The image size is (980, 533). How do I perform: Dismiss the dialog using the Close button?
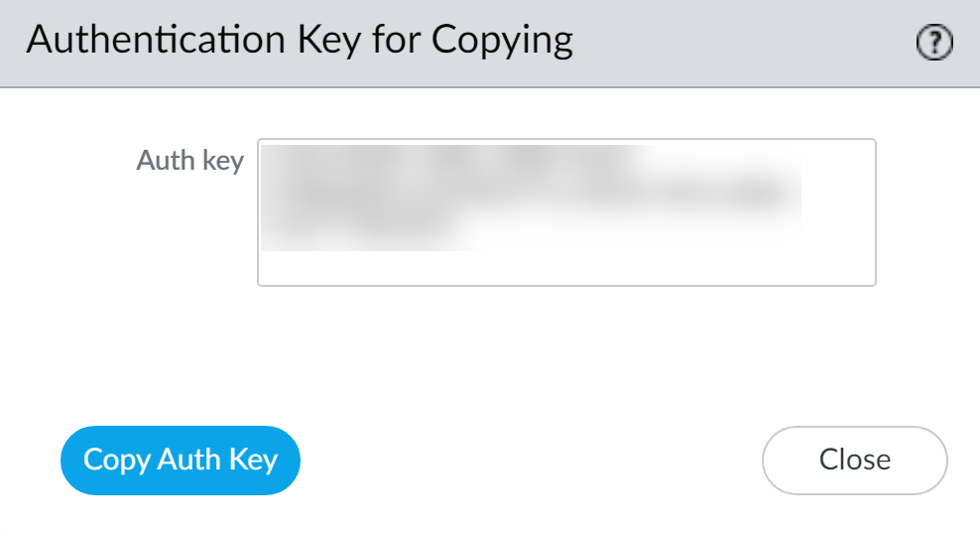pos(854,460)
